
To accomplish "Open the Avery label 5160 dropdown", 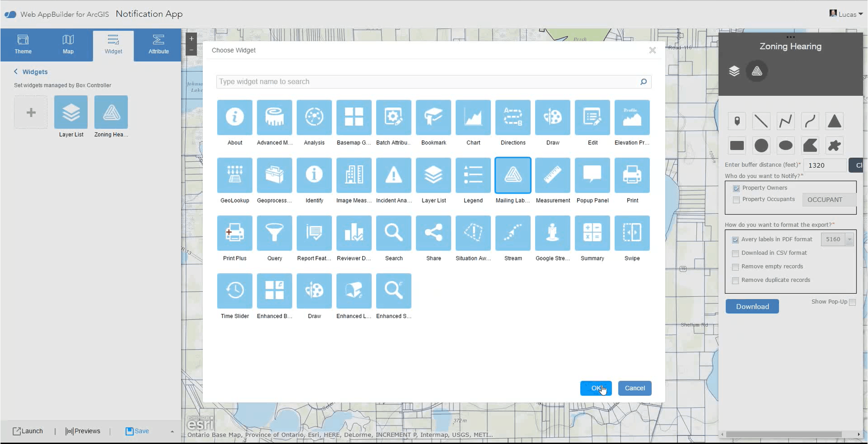I will (x=849, y=239).
